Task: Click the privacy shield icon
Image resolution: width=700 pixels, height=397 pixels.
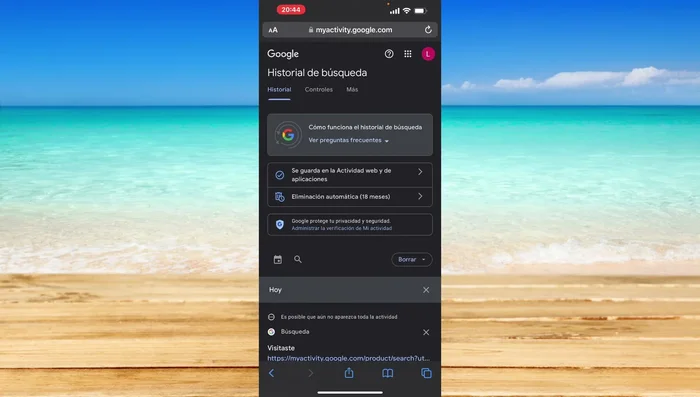Action: pos(279,224)
